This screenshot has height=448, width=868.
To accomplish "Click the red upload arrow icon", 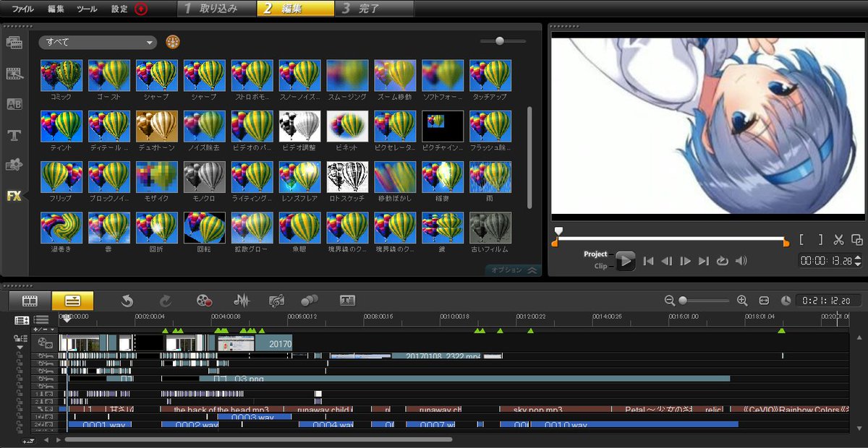I will tap(141, 9).
